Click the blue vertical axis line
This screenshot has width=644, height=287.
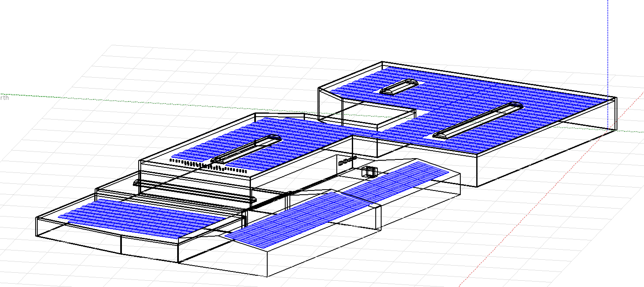(x=608, y=65)
